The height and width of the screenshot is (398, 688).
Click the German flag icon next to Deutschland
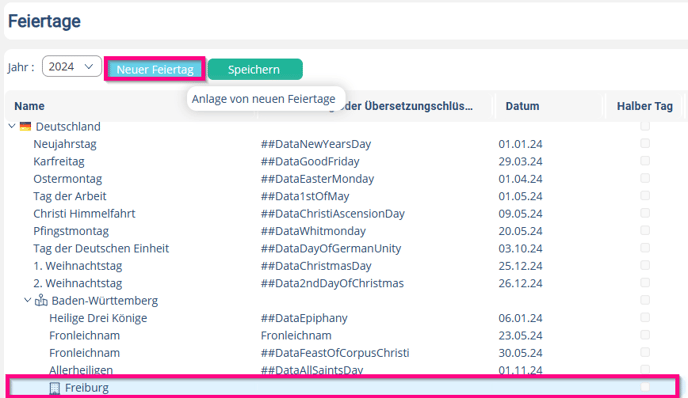tap(25, 126)
